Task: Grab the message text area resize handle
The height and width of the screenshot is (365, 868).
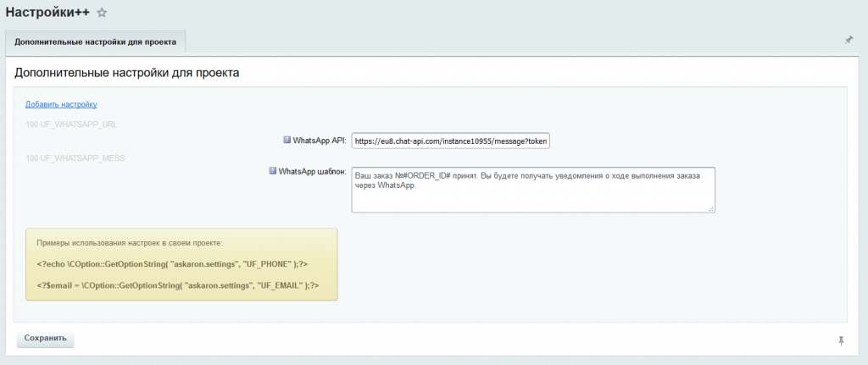Action: click(x=711, y=208)
